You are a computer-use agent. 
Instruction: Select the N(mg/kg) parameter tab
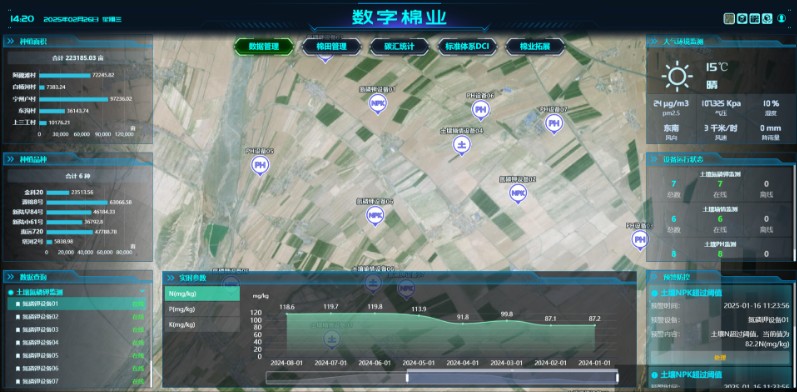coord(202,293)
